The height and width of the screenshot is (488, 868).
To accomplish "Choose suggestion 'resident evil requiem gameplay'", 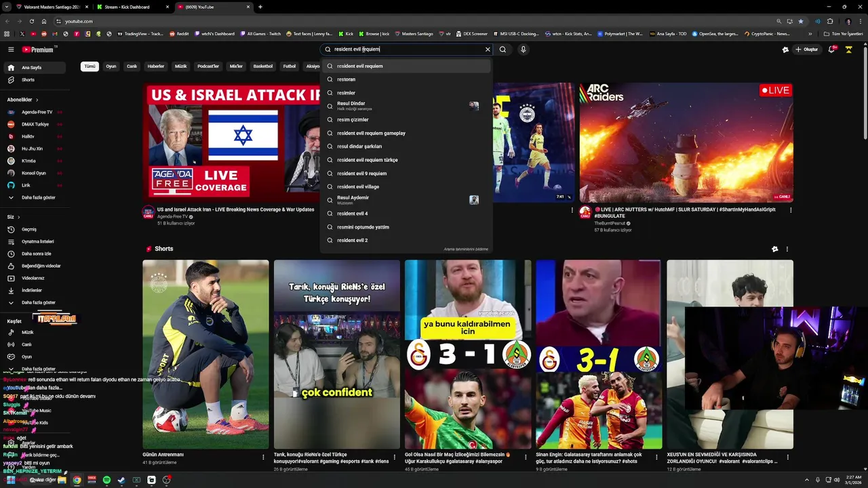I will (x=406, y=133).
